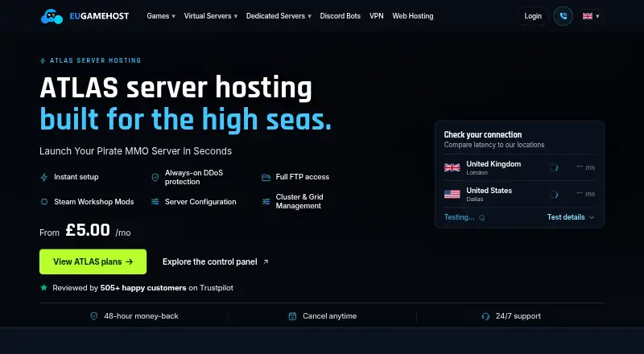
Task: Click the green Trustpilot star icon
Action: pyautogui.click(x=43, y=287)
